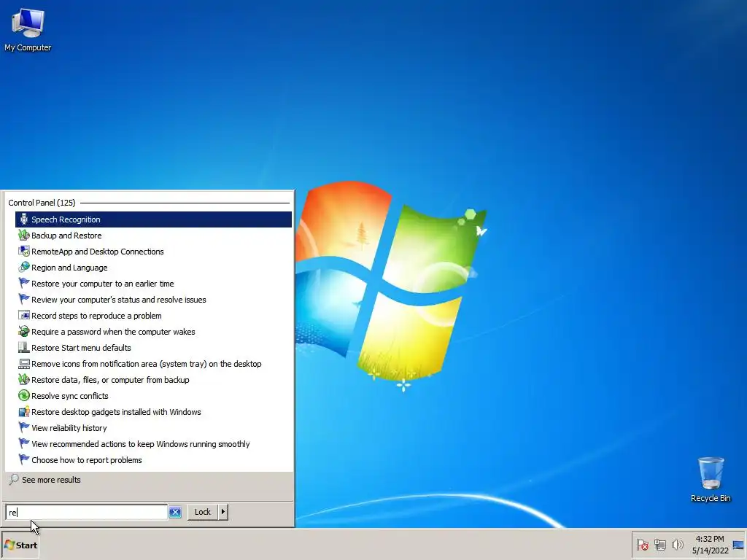This screenshot has height=560, width=747.
Task: Open Choose how to report problems result
Action: [153, 460]
